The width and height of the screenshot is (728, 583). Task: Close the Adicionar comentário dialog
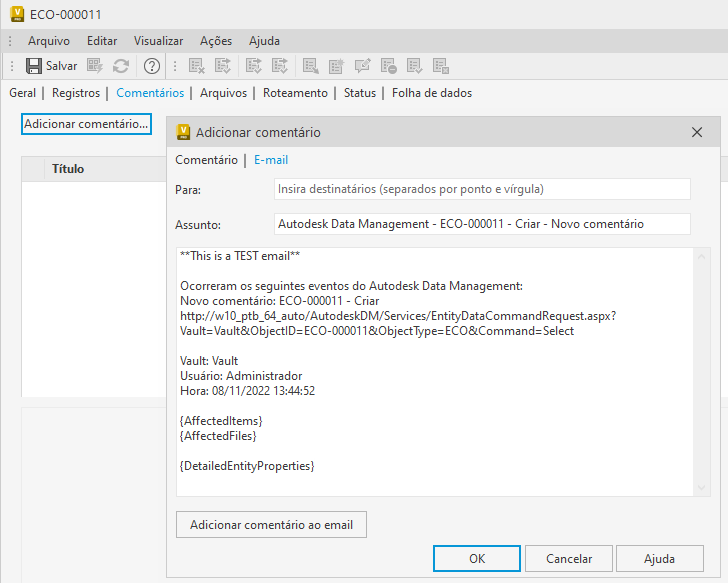coord(696,132)
